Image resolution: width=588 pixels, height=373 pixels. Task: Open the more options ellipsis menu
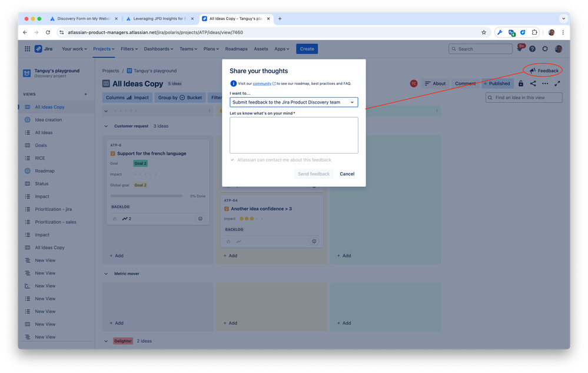point(545,83)
